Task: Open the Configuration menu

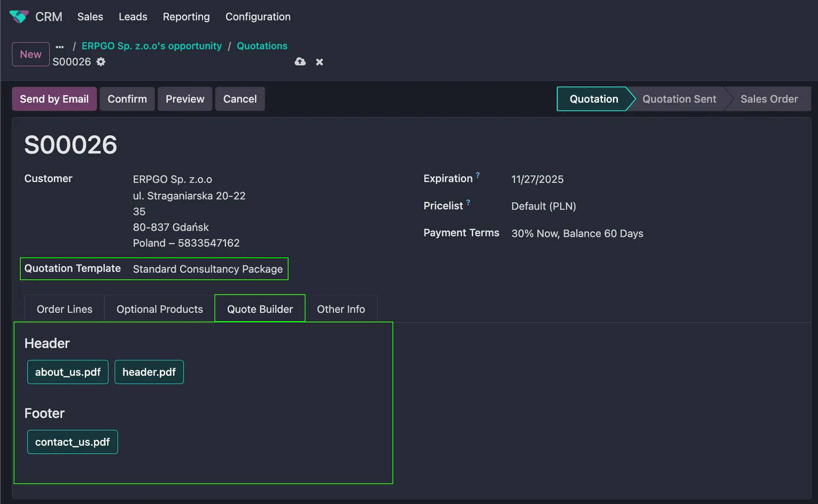Action: 258,17
